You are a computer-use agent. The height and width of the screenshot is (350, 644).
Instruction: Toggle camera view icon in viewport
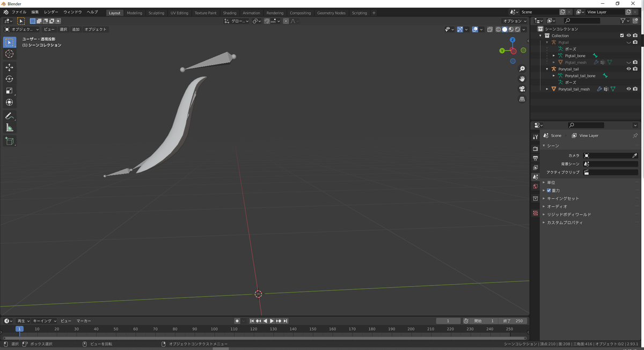click(x=522, y=89)
